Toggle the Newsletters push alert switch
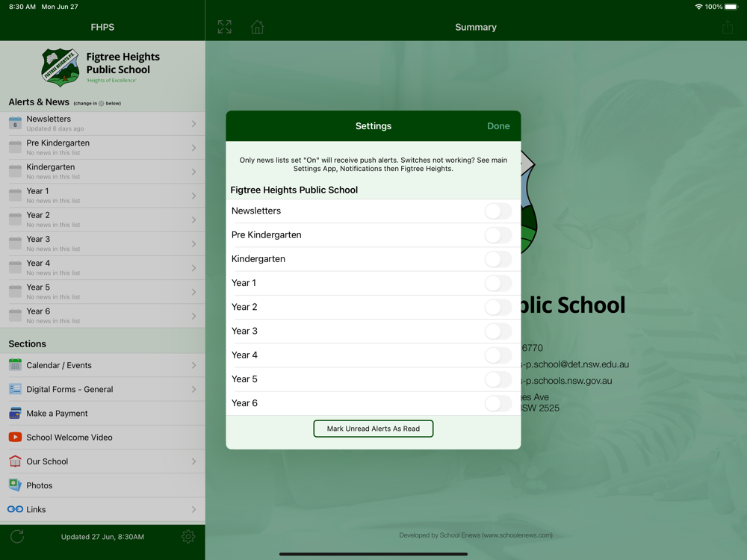The image size is (747, 560). [498, 211]
